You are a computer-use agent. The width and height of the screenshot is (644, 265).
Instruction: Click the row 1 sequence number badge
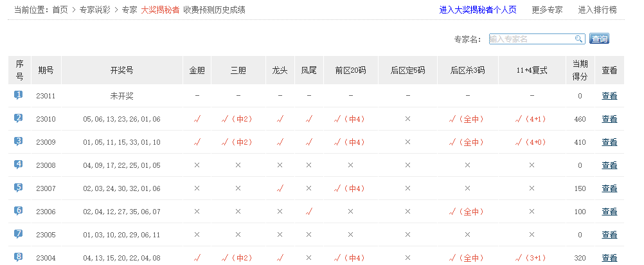point(19,95)
